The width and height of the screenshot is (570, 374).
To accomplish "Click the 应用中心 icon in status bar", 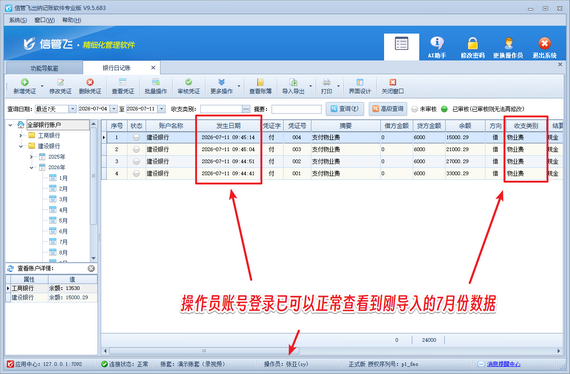I will coord(10,364).
